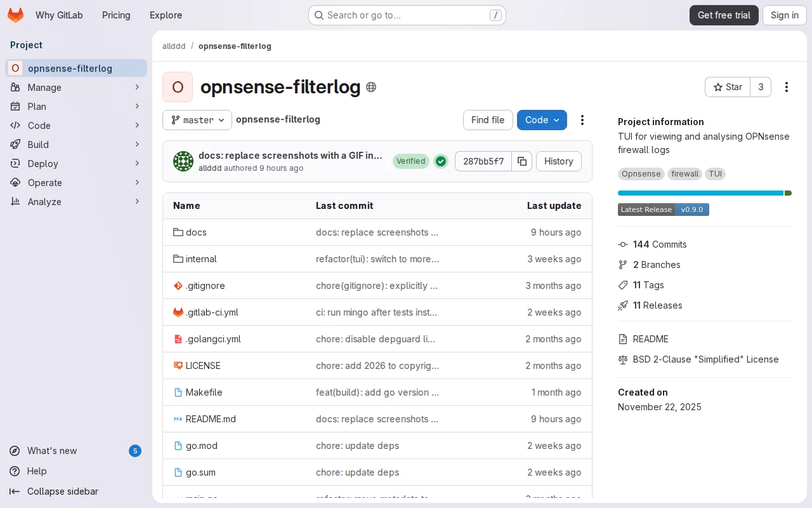Open the commit History button
Viewport: 812px width, 508px height.
(x=558, y=161)
